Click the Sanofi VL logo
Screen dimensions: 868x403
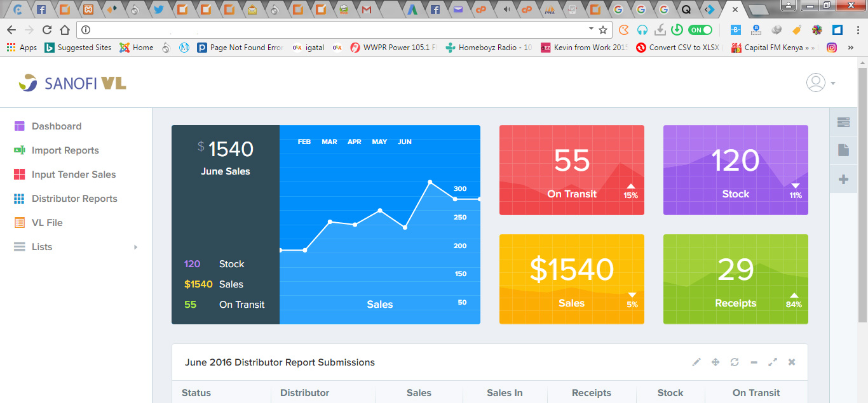pos(72,83)
